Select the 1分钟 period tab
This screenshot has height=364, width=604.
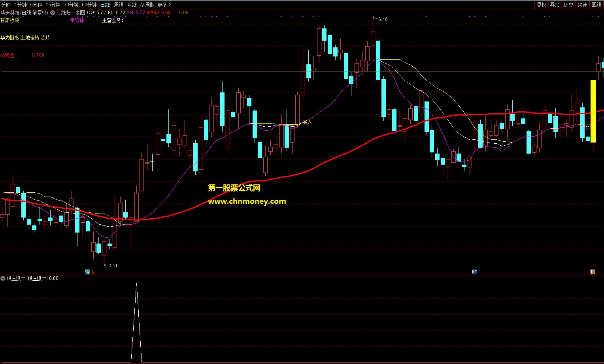click(x=21, y=5)
